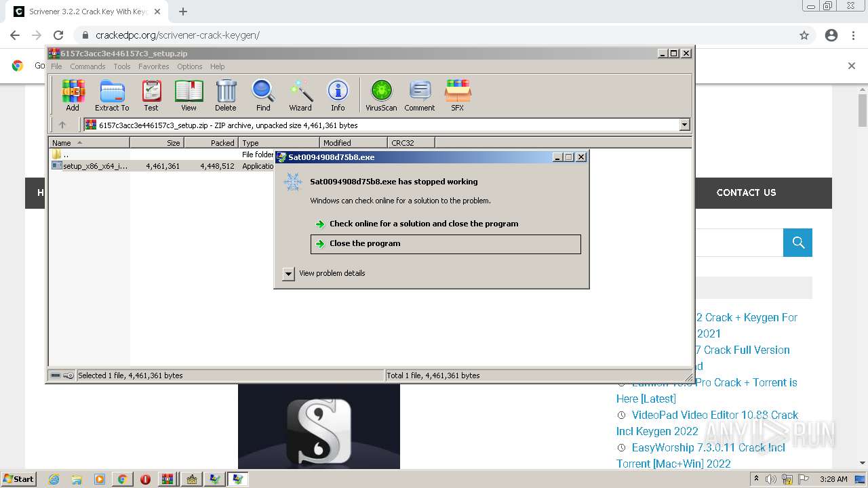This screenshot has width=868, height=488.
Task: Switch to WinRAR taskbar button
Action: [167, 479]
